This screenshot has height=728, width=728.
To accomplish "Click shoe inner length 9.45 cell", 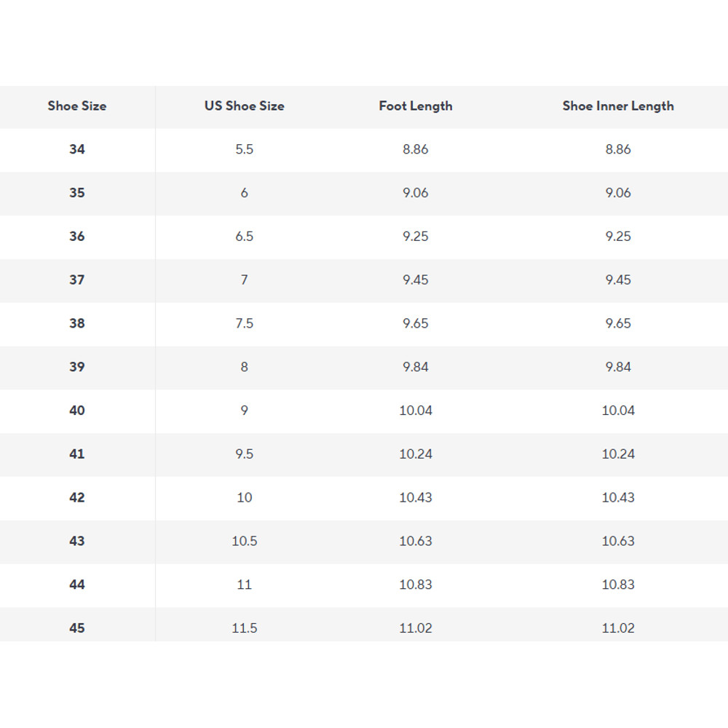I will (618, 280).
